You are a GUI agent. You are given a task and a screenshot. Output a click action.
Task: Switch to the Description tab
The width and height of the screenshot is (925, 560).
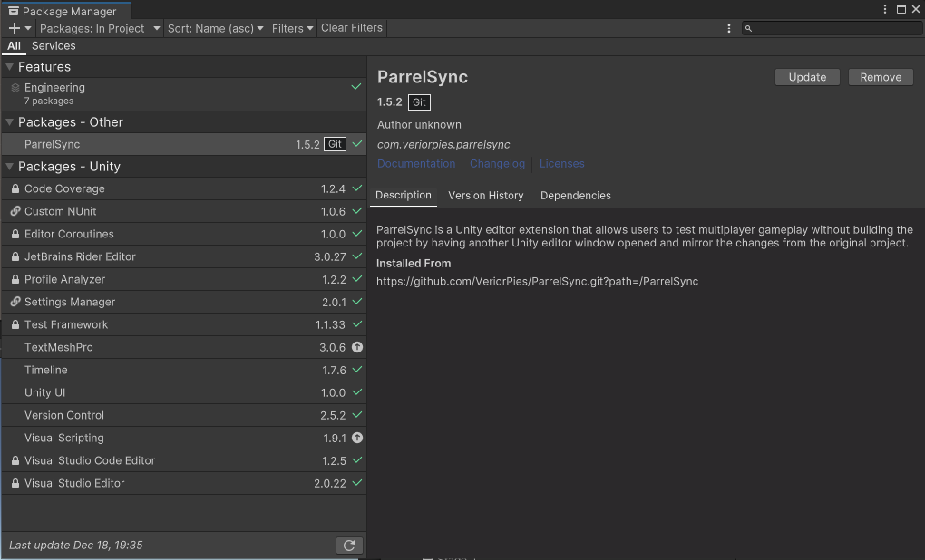tap(404, 196)
